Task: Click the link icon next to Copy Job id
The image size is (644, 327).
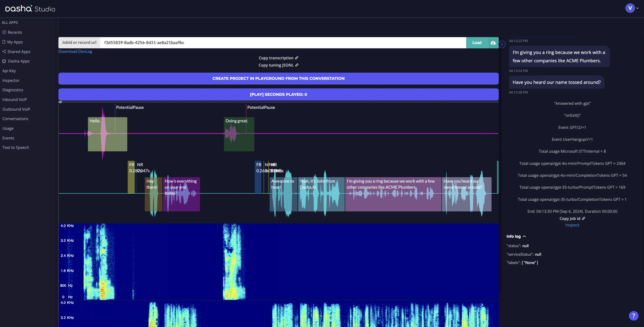Action: [x=584, y=218]
